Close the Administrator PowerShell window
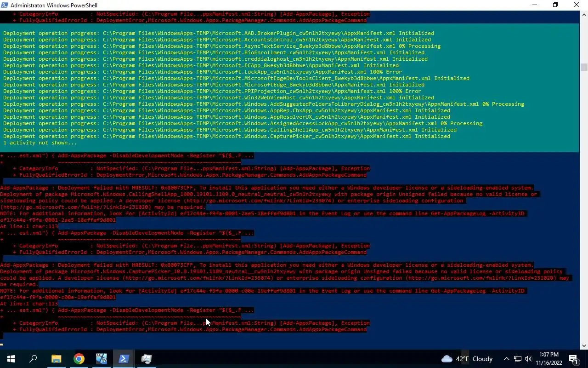 pyautogui.click(x=577, y=5)
